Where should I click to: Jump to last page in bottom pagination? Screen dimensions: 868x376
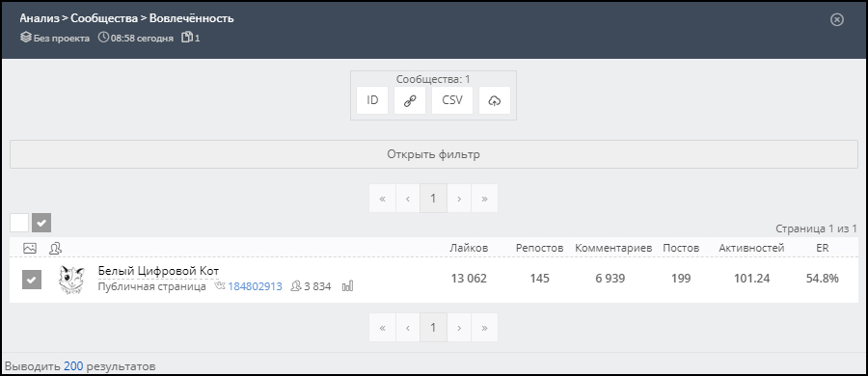point(484,327)
